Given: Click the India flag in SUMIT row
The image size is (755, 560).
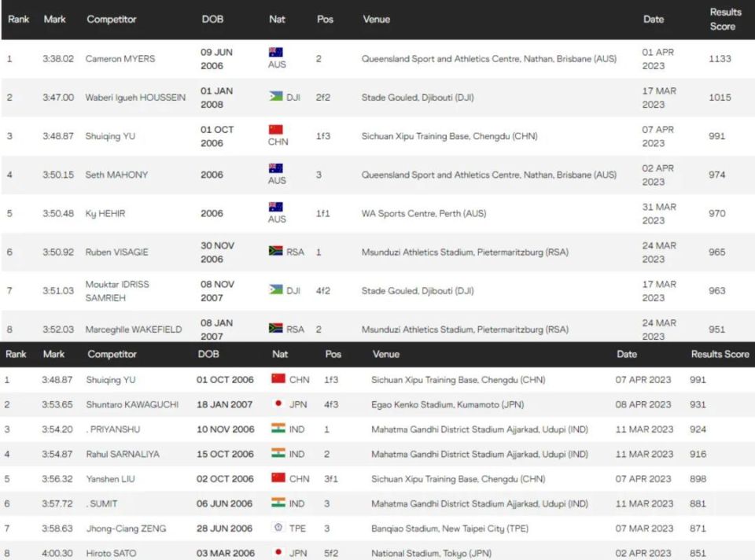Looking at the screenshot, I should [x=278, y=503].
